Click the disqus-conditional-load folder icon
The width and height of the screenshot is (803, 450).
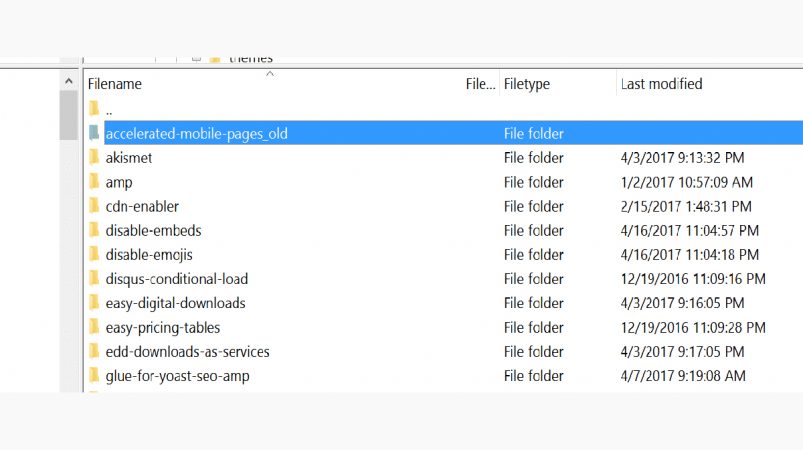tap(94, 278)
